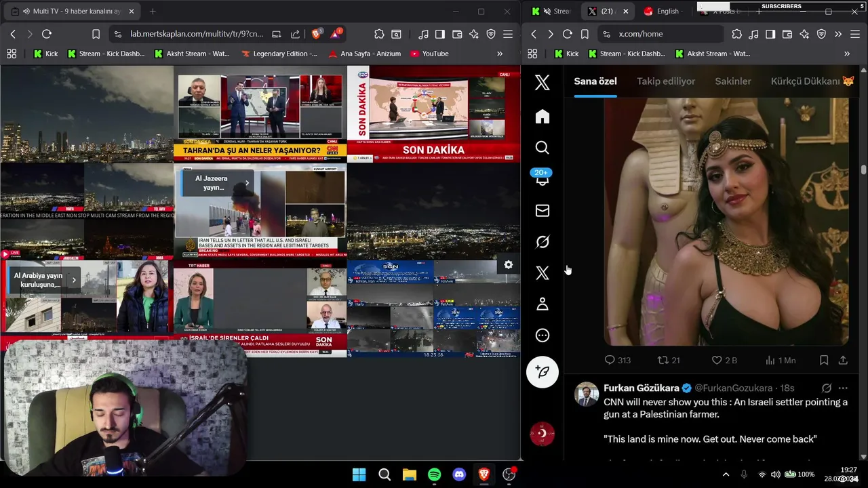
Task: Open more options dots on Furkan Gözükara post
Action: (843, 388)
